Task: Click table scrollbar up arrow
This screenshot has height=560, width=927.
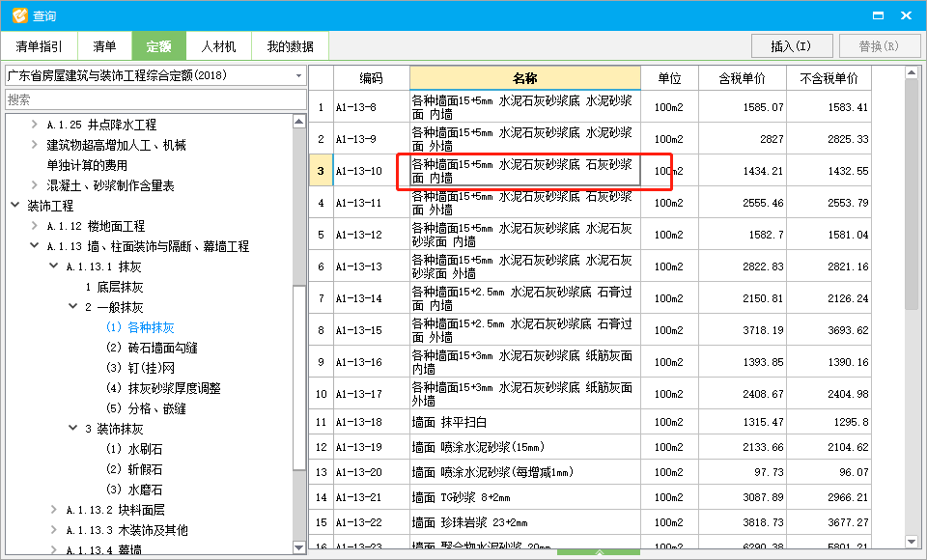Action: (x=912, y=72)
